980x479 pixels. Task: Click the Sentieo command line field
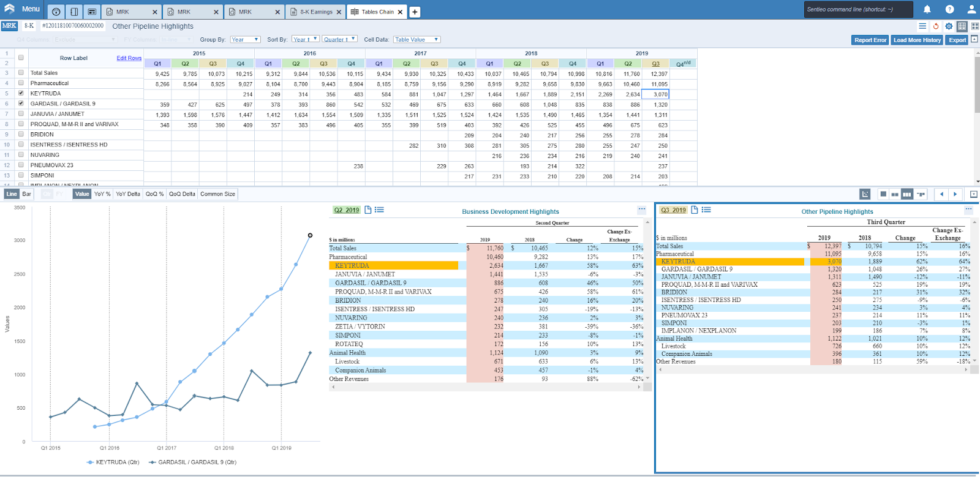pos(859,9)
